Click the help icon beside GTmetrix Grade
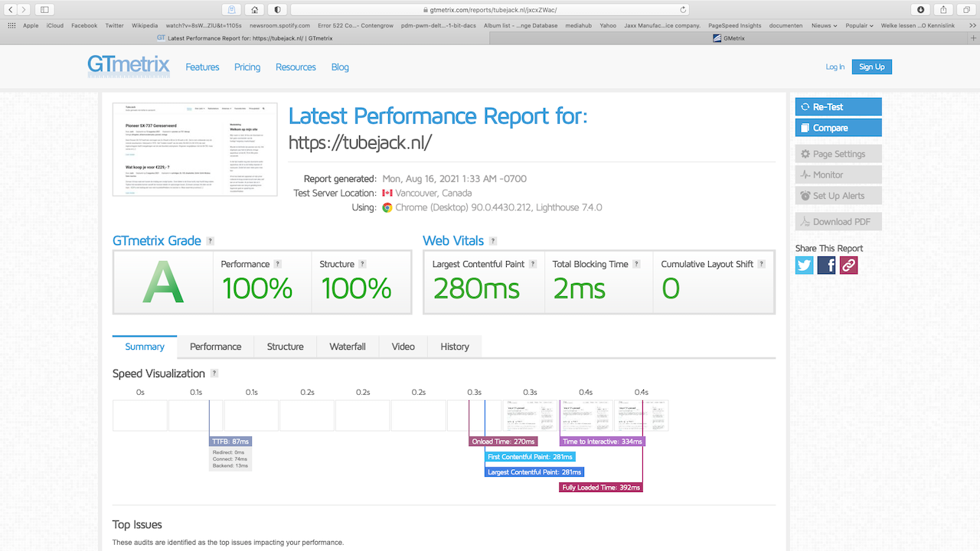The height and width of the screenshot is (551, 980). [x=210, y=241]
